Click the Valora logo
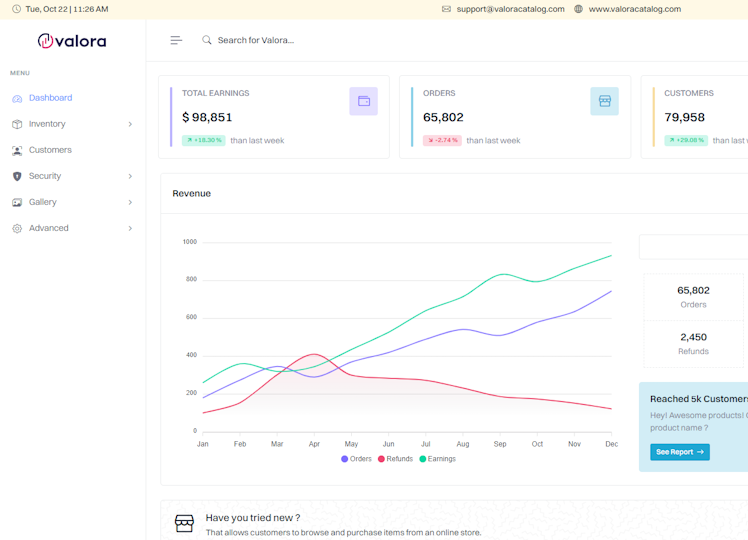 [72, 41]
